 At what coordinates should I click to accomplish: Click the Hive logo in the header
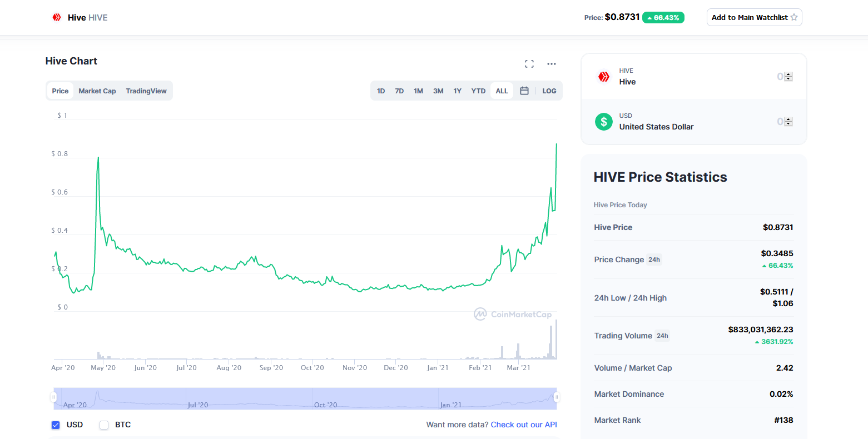pyautogui.click(x=57, y=17)
